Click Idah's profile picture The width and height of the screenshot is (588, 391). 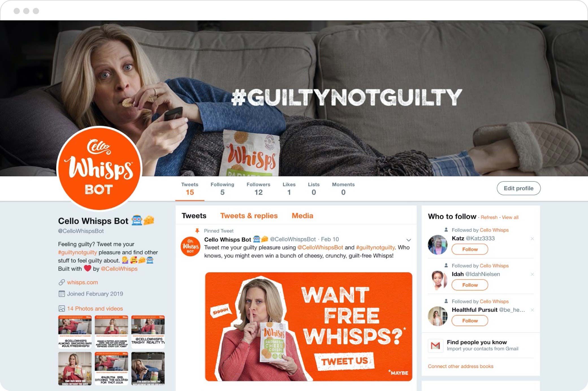[438, 280]
